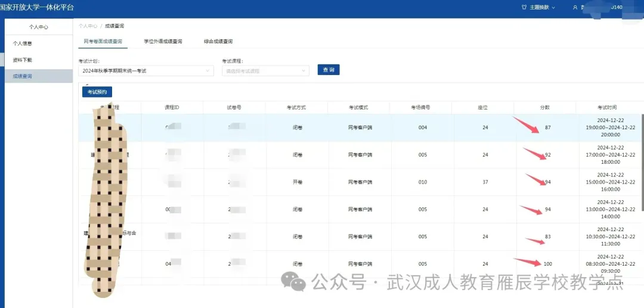Expand the 主题换肤 chevron arrow
Viewport: 644px width, 308px height.
coord(553,7)
